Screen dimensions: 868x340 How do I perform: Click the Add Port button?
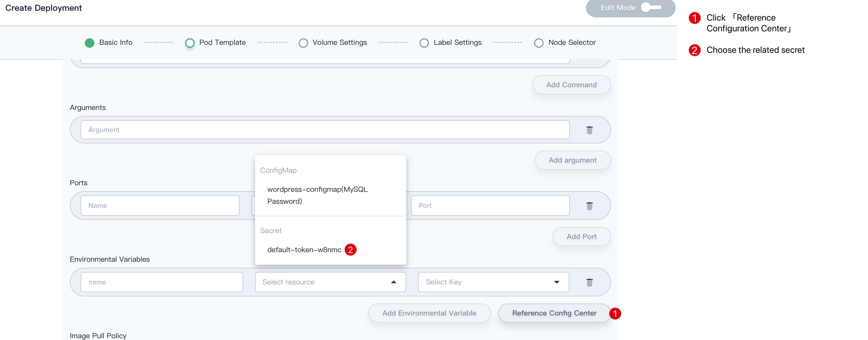[581, 237]
